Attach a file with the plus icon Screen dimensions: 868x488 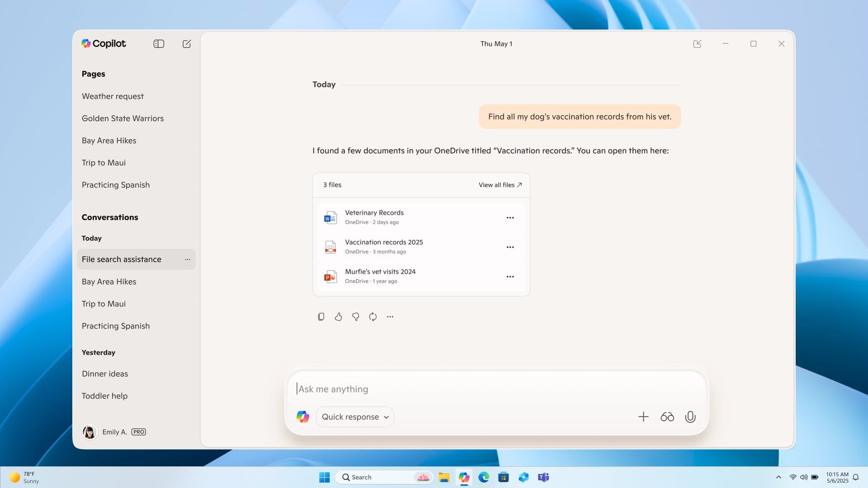point(643,417)
